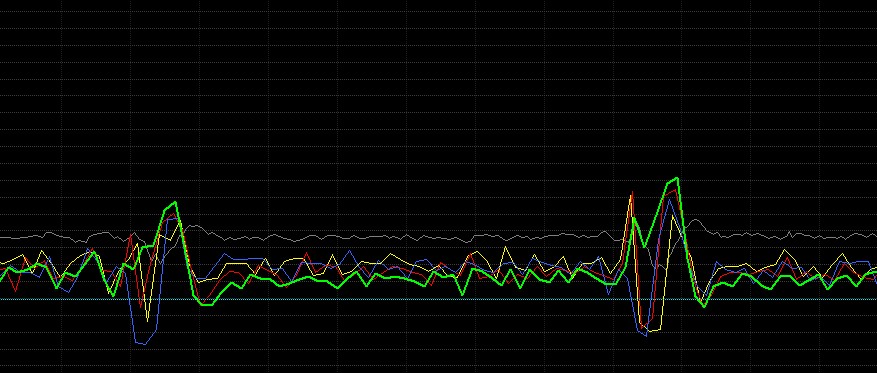
Task: Click the tallest green peak in right spike
Action: 677,179
